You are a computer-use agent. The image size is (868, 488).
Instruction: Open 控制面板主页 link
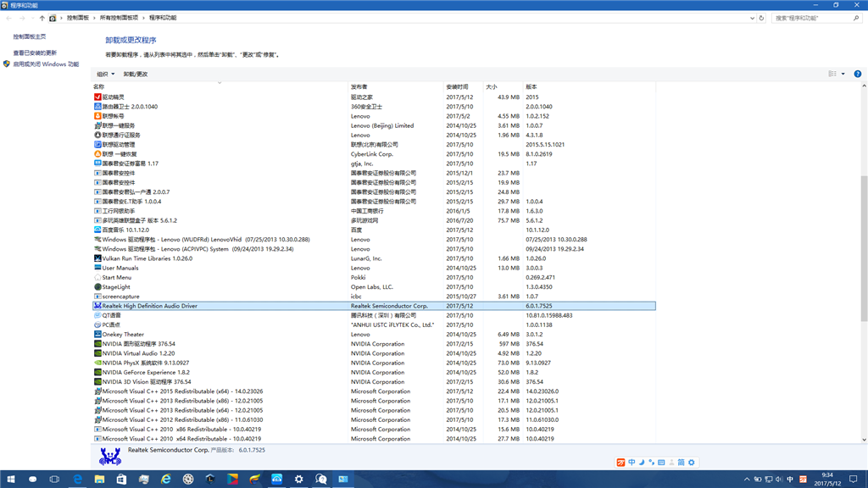(x=30, y=36)
